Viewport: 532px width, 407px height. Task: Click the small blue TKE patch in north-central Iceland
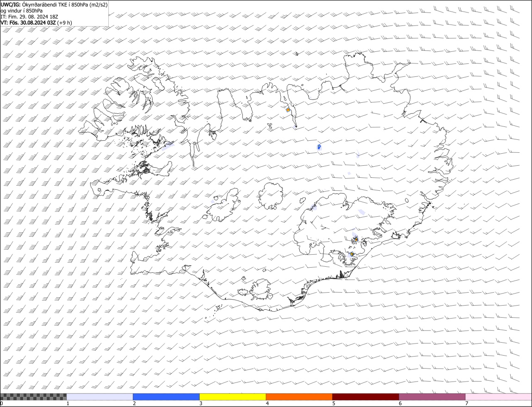319,147
